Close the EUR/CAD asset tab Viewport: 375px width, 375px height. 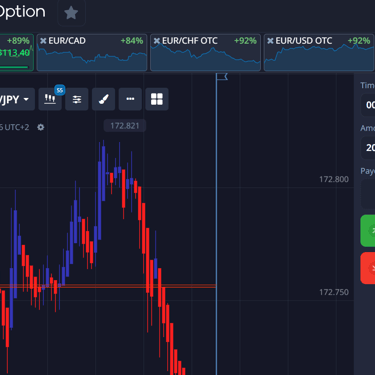click(43, 41)
